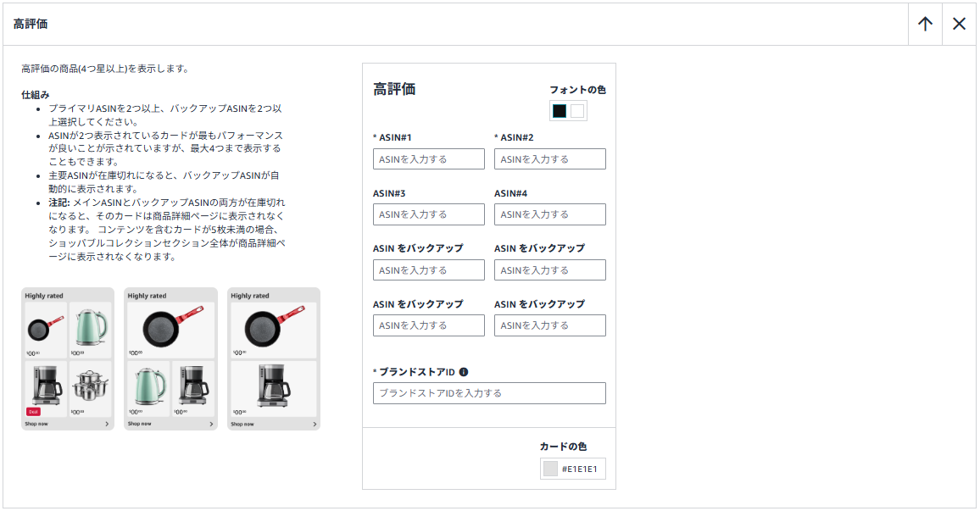Focus the ASIN#3 text box
The image size is (980, 511).
[429, 214]
